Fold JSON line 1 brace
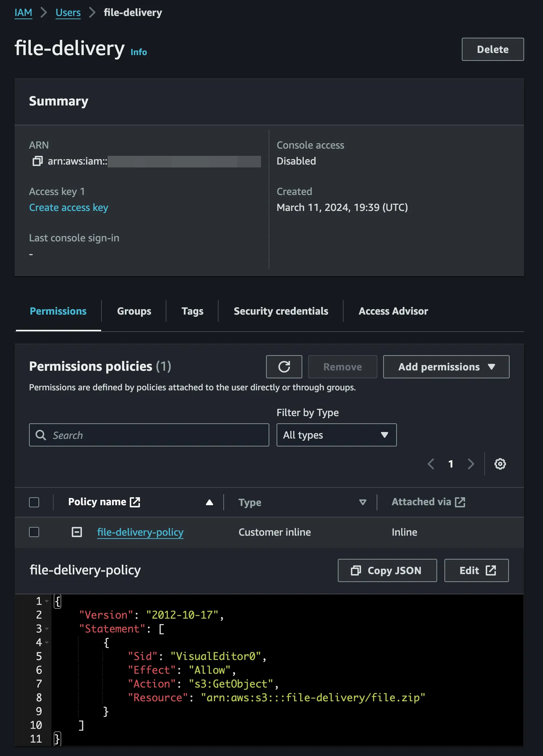This screenshot has width=543, height=756. click(x=47, y=601)
